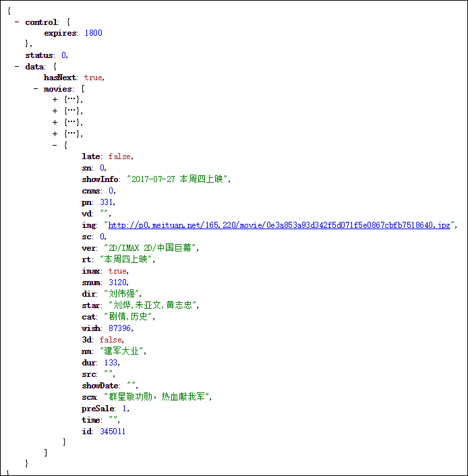Collapse the movies array
468x476 pixels.
[x=36, y=88]
